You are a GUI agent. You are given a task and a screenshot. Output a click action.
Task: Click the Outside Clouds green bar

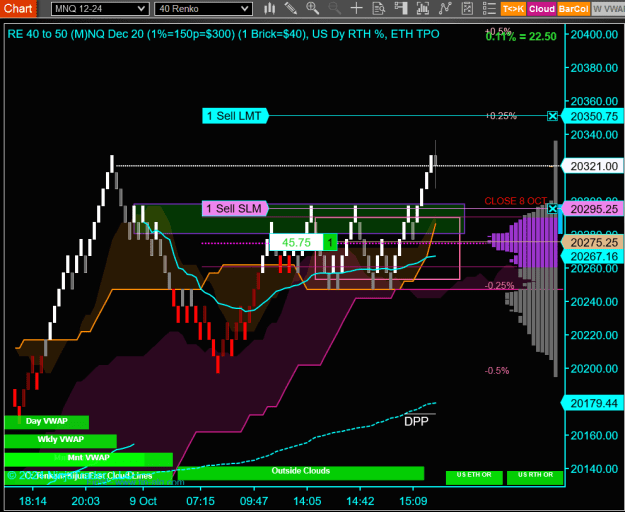point(301,472)
